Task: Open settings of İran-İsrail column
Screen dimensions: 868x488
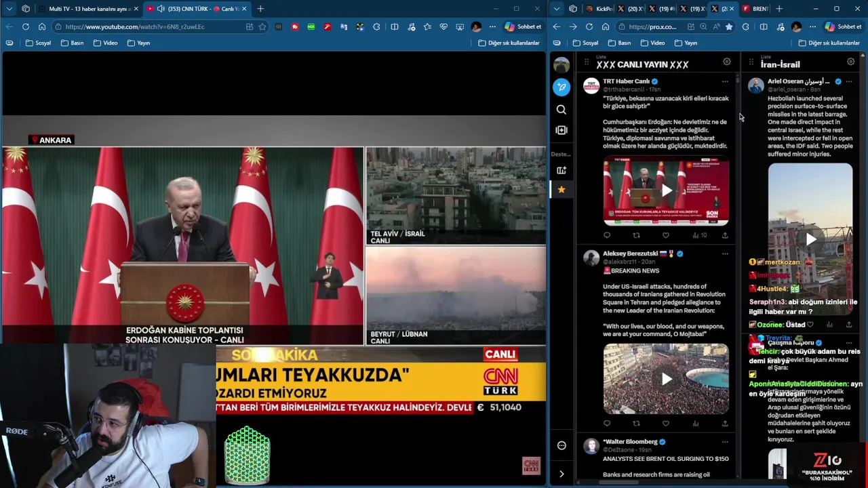Action: click(x=851, y=62)
